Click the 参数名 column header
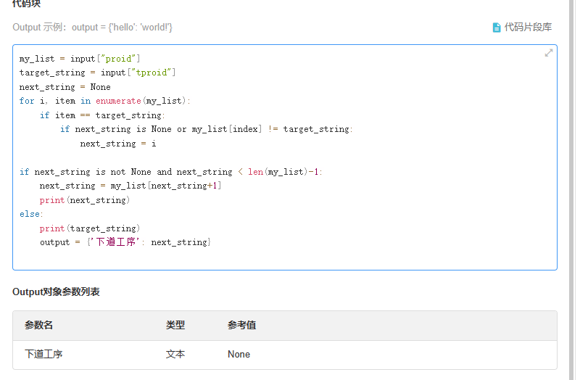The image size is (588, 380). pos(39,326)
